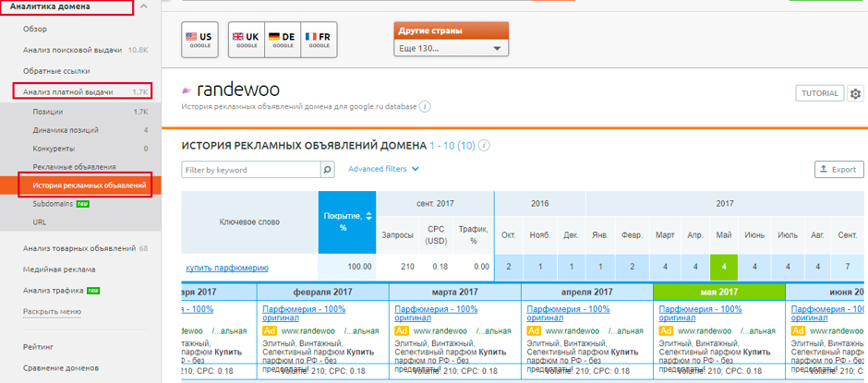Open the марта 2017 ad title link
Image resolution: width=868 pixels, height=383 pixels.
[x=436, y=314]
